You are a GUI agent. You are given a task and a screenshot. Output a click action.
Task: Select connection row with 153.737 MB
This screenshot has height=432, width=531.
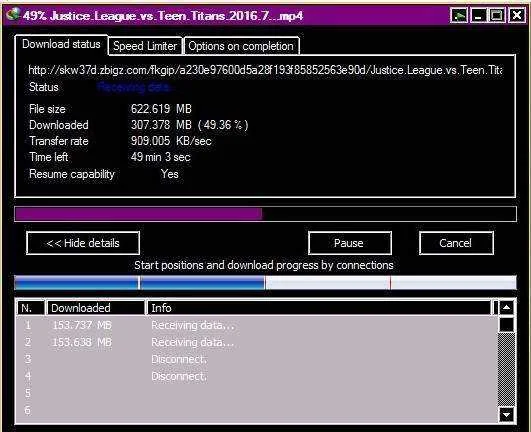(x=257, y=325)
